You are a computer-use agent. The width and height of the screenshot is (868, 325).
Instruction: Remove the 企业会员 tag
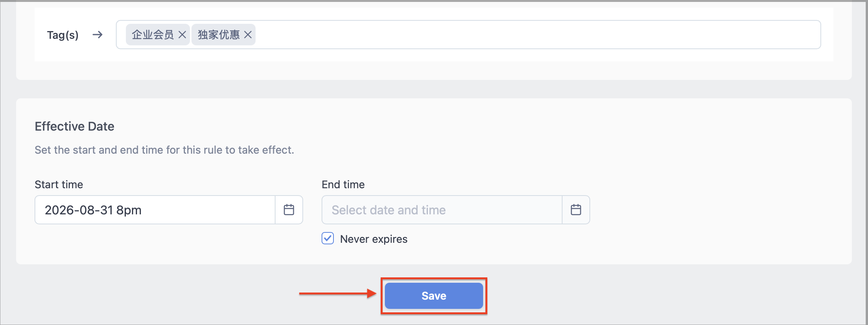pyautogui.click(x=182, y=35)
